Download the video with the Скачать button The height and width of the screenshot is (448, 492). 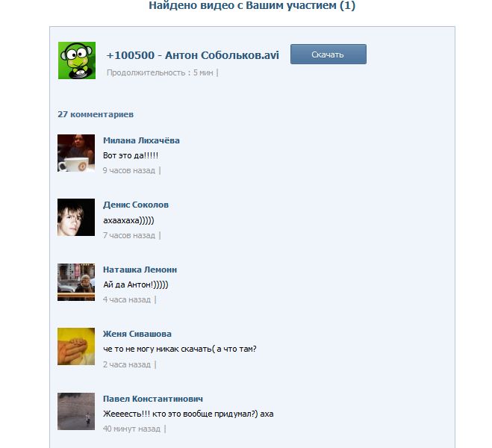click(328, 55)
